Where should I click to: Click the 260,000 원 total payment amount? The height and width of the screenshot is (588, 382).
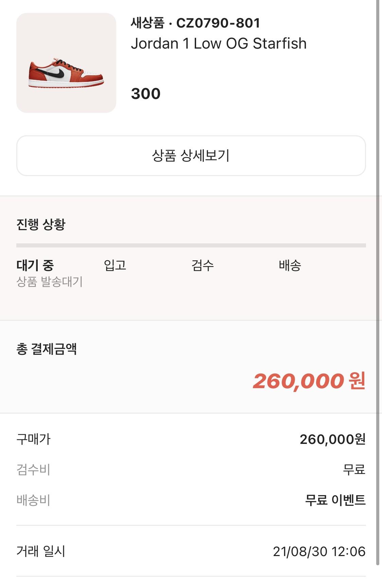pos(309,381)
